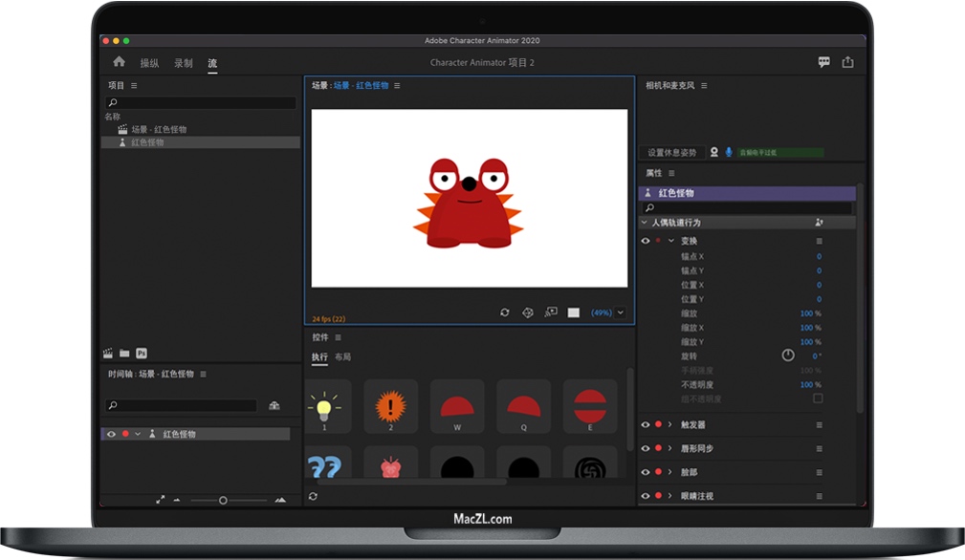The image size is (965, 560).
Task: Select the lightbulb trigger thumbnail in the controls panel
Action: [326, 406]
